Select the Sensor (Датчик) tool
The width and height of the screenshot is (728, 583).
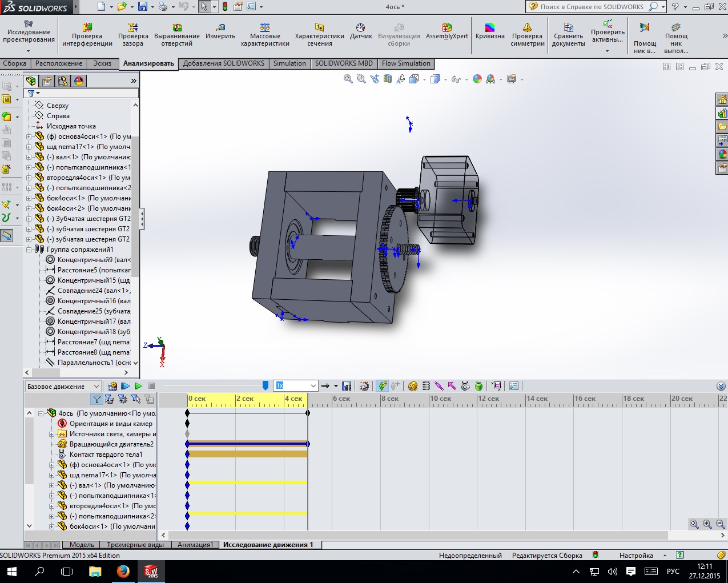[x=361, y=32]
